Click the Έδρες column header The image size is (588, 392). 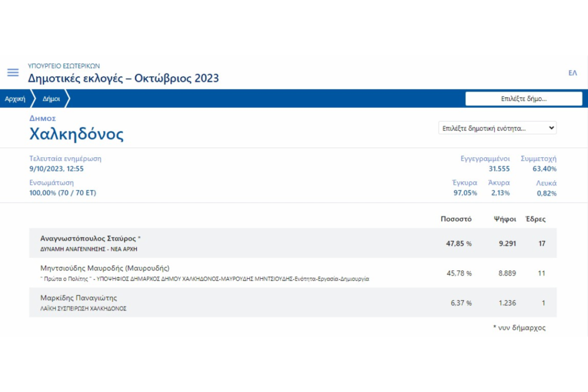click(x=535, y=219)
